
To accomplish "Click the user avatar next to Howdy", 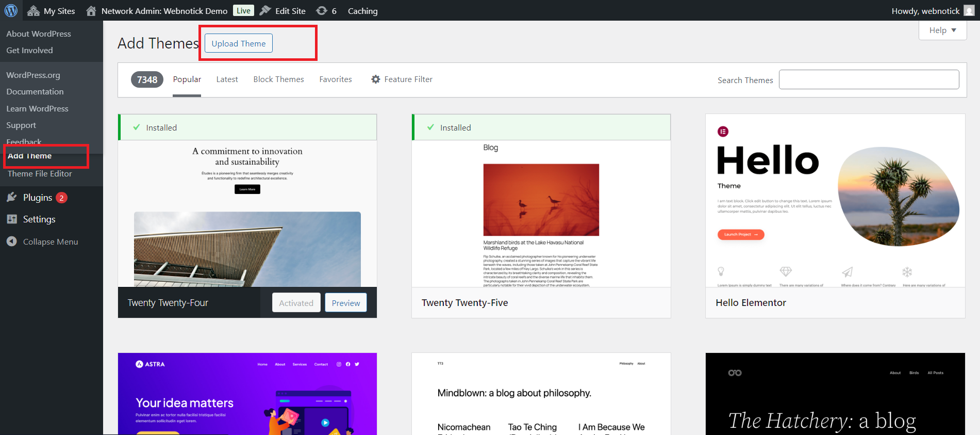I will [x=969, y=11].
